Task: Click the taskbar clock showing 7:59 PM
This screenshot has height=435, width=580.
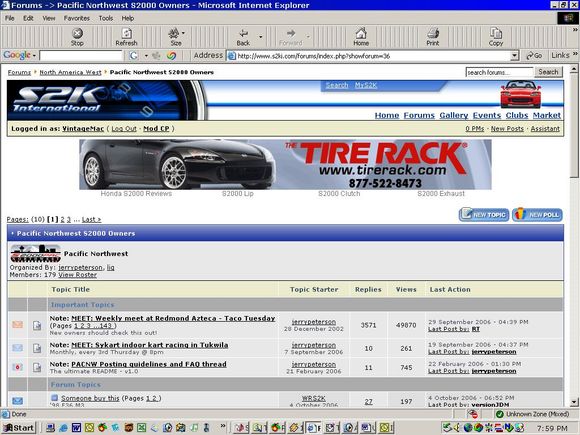Action: (x=552, y=428)
